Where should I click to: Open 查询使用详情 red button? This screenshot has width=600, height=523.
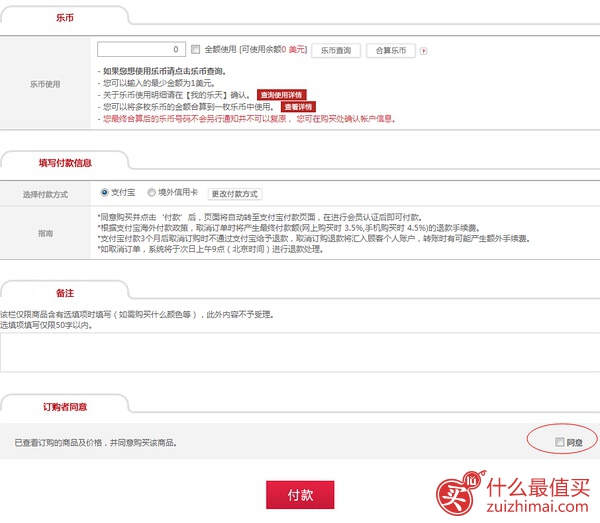click(x=281, y=95)
